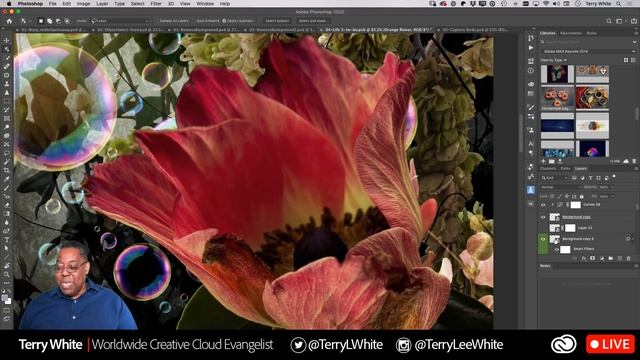This screenshot has height=360, width=640.
Task: Open the layer Opacity dropdown arrow
Action: 612,187
